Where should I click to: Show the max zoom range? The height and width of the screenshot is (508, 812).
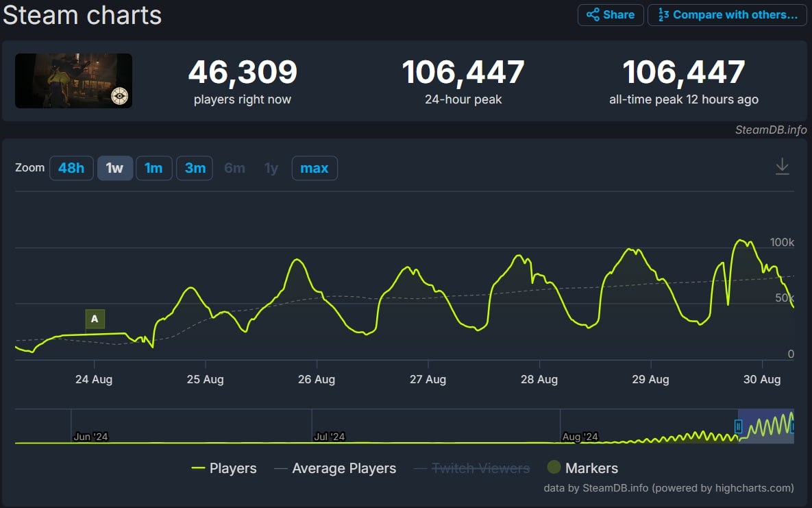[314, 168]
